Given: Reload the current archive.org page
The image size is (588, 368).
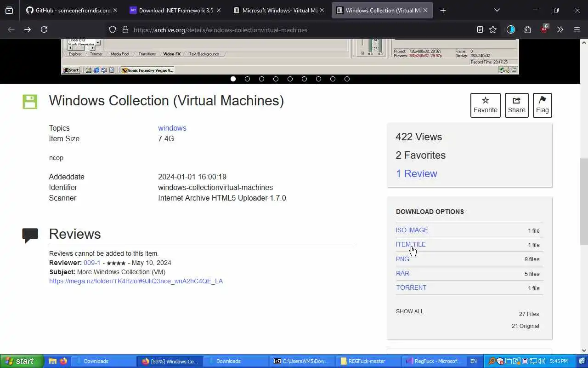Looking at the screenshot, I should [44, 29].
